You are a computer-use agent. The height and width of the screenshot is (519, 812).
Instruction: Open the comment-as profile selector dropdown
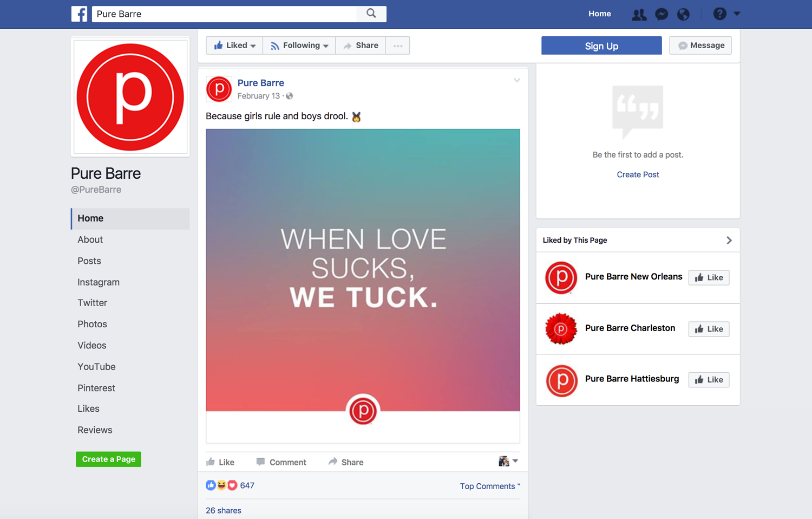coord(508,461)
